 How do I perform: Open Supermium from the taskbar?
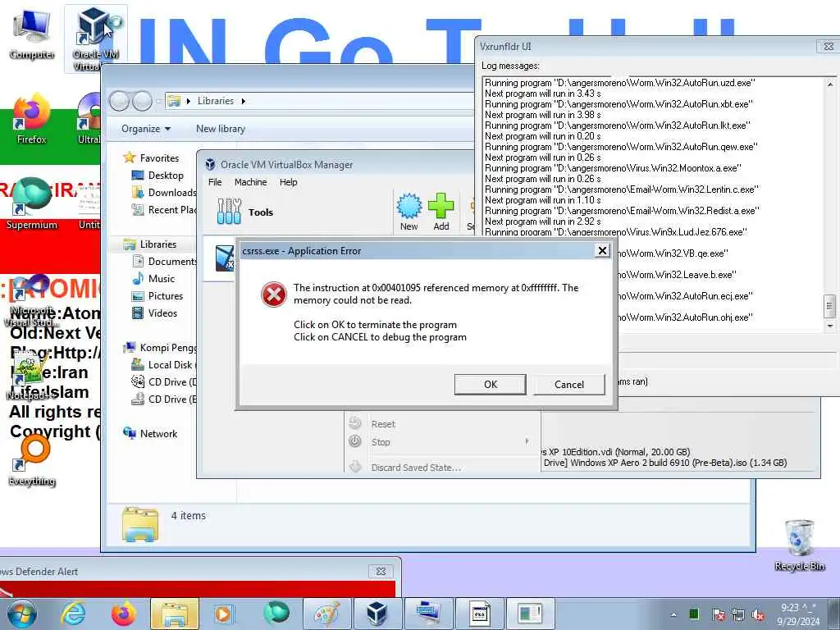click(x=276, y=614)
